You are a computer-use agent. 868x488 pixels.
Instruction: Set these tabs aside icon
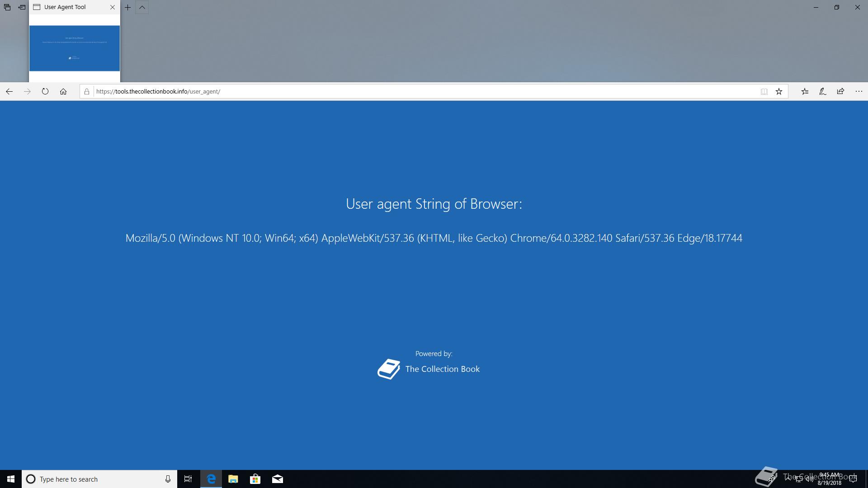pos(22,7)
